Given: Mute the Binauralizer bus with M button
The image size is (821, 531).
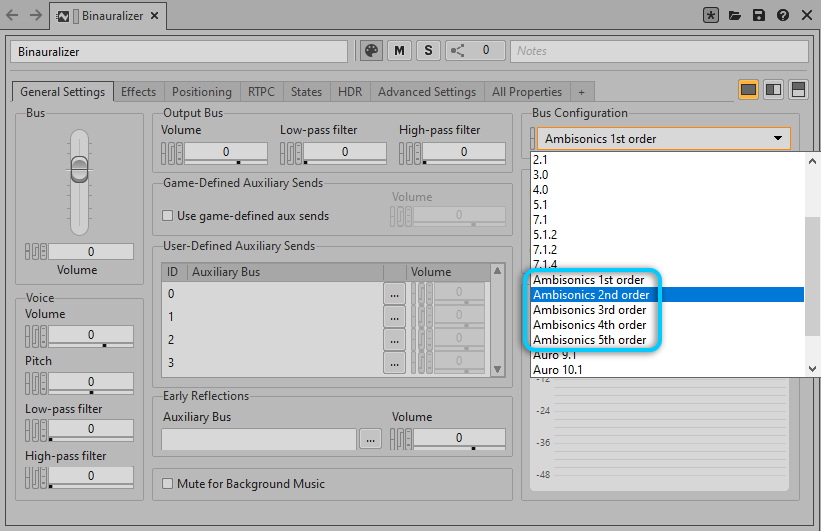Looking at the screenshot, I should 400,51.
